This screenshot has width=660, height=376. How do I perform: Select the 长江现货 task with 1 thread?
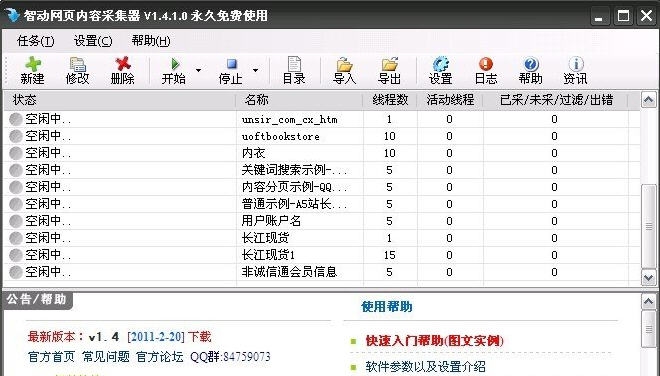[x=265, y=238]
